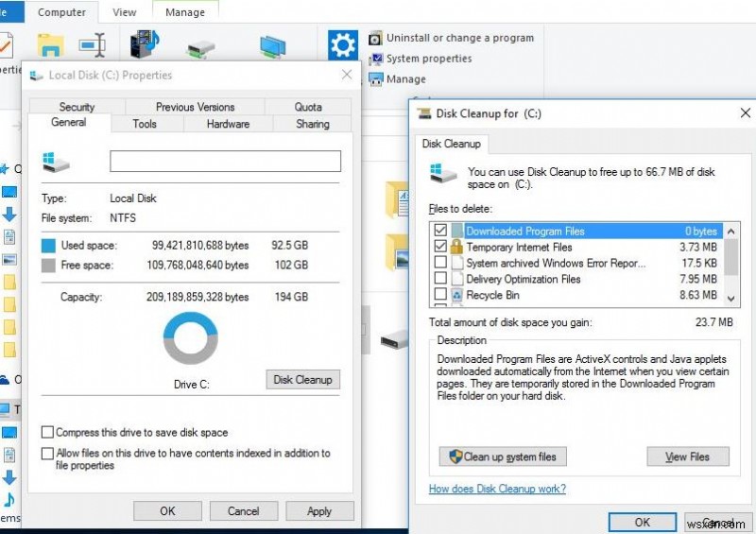Select Delivery Optimization Files row text
Screen dimensions: 756x534
click(524, 279)
